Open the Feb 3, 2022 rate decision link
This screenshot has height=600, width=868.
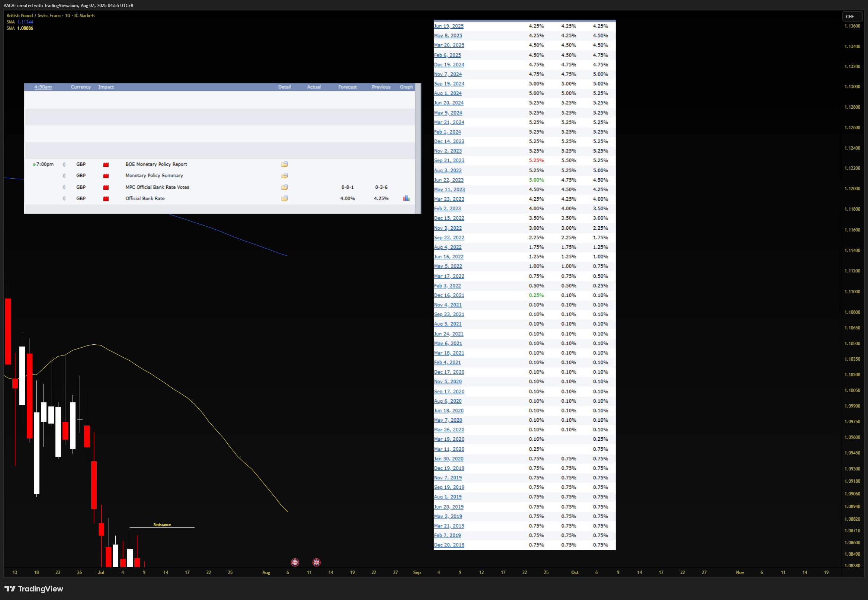click(x=447, y=286)
